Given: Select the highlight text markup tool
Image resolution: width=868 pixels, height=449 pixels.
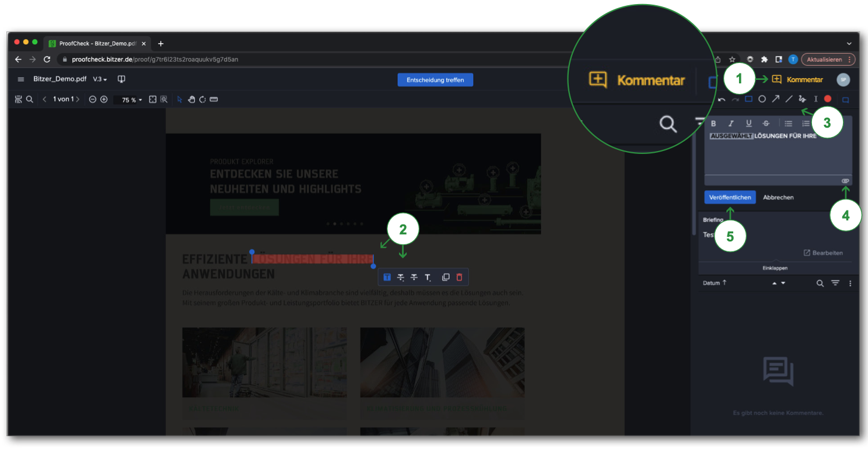Looking at the screenshot, I should point(387,277).
